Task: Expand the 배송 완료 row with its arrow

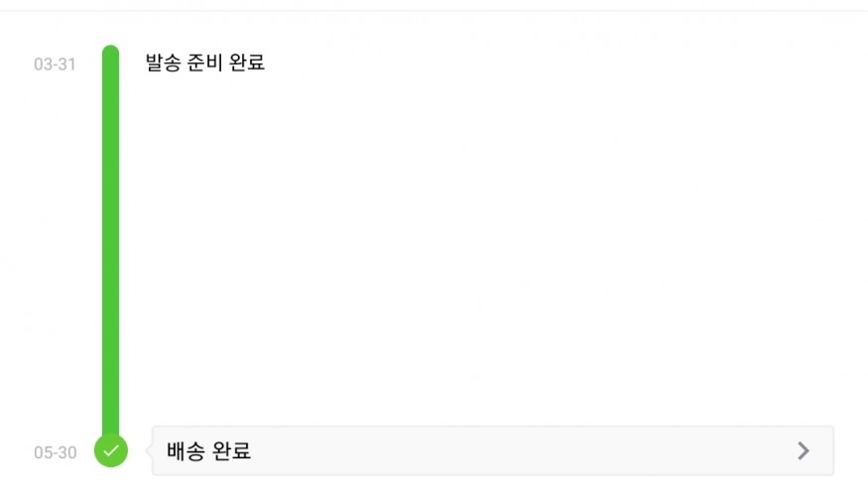Action: pos(804,450)
